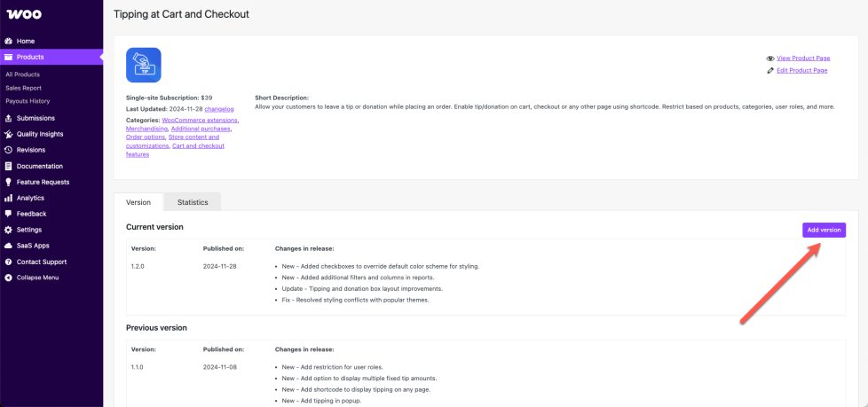Click the Revisions clock icon
The width and height of the screenshot is (868, 407).
(8, 150)
